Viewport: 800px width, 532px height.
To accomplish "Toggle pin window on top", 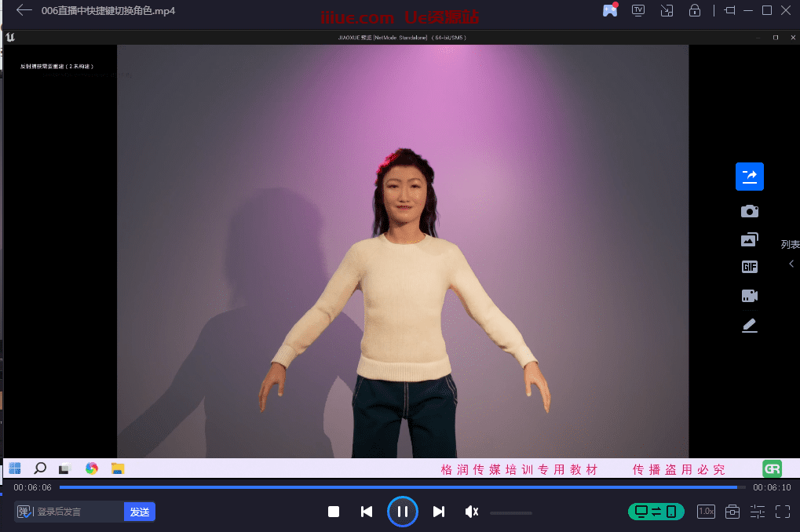I will tap(730, 10).
